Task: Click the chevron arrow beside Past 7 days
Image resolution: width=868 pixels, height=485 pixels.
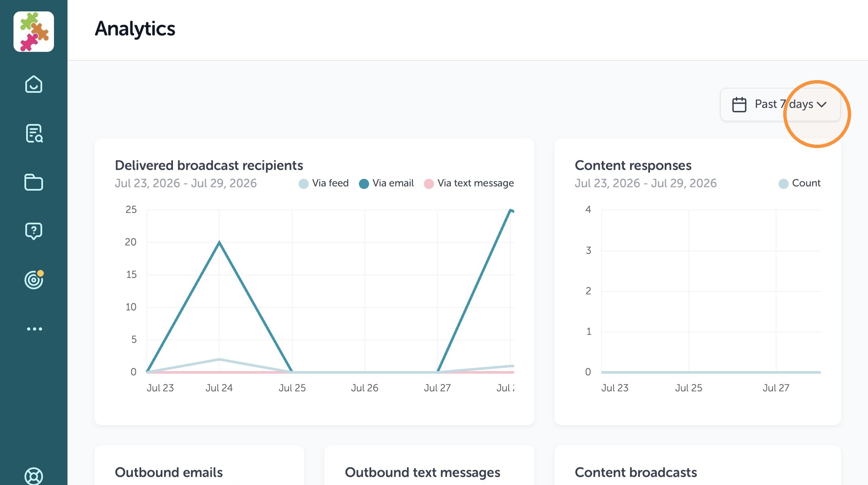Action: (822, 105)
